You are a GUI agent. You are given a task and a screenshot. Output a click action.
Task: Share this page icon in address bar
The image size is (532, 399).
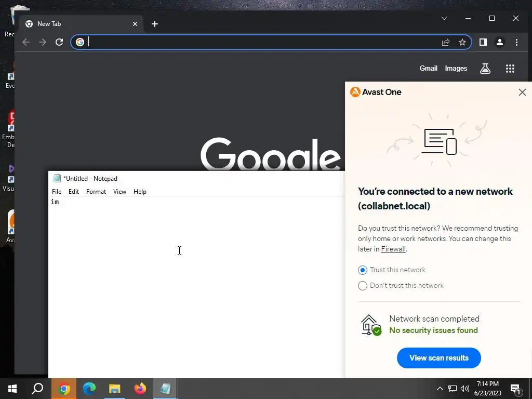(445, 42)
